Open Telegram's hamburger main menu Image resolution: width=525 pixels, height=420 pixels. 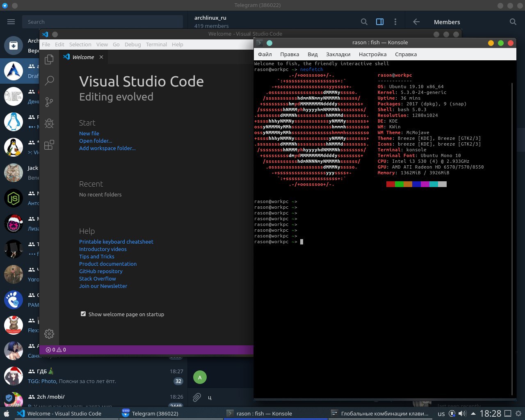(11, 22)
